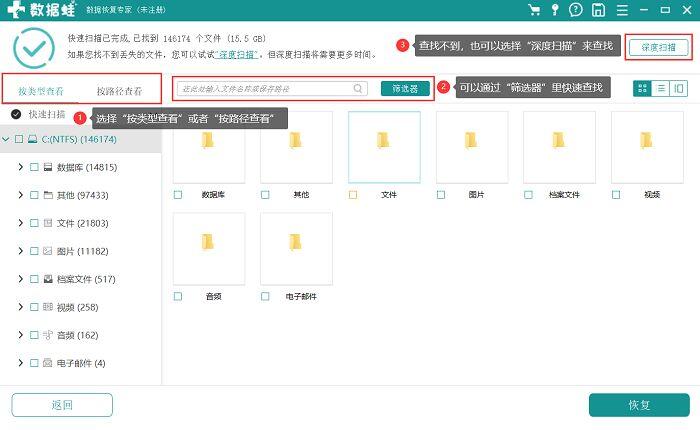700x430 pixels.
Task: Switch to 按路径查看 tab
Action: coord(119,91)
